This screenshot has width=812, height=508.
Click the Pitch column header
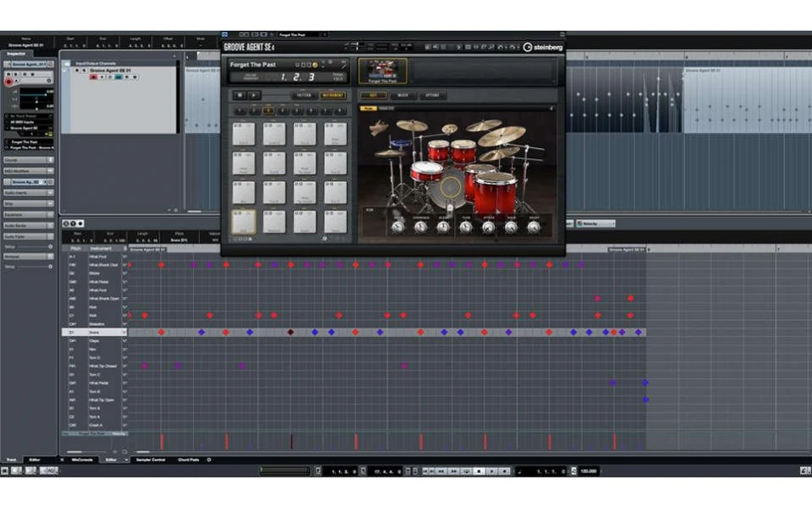tap(75, 248)
